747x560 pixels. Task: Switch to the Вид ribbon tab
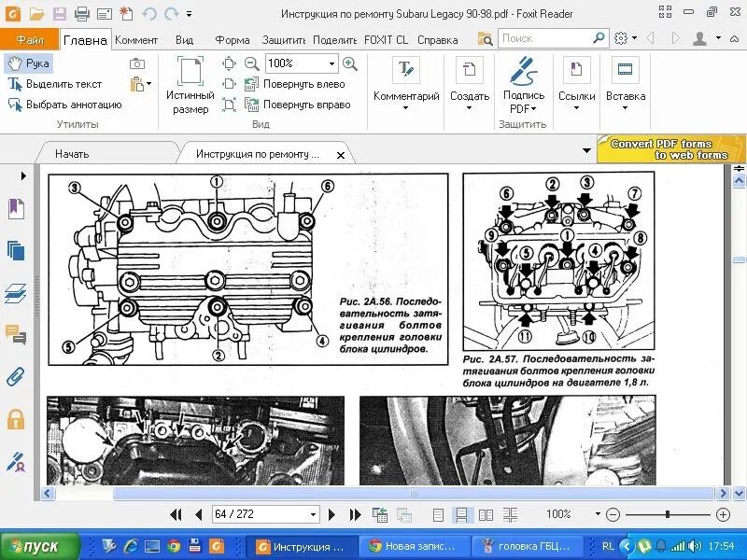[184, 40]
